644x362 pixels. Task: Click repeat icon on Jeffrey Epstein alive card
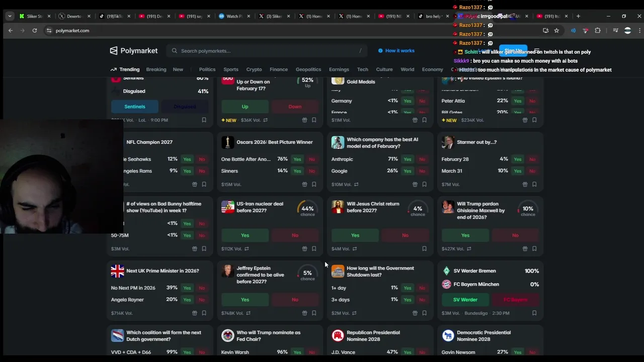[x=248, y=313]
